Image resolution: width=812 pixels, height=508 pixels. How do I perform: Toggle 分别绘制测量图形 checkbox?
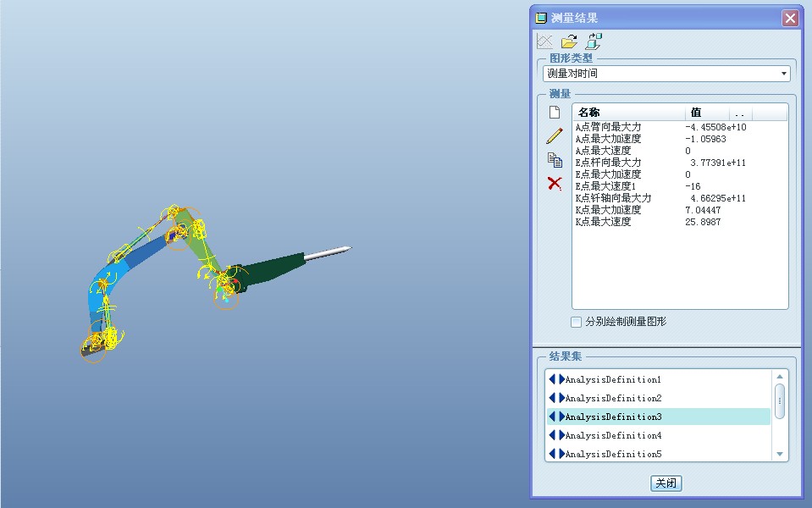coord(576,322)
